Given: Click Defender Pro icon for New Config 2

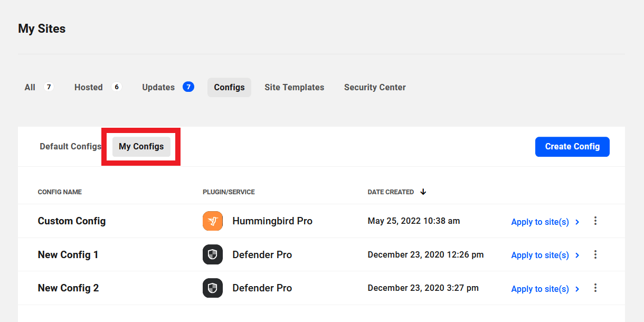Looking at the screenshot, I should pyautogui.click(x=213, y=288).
